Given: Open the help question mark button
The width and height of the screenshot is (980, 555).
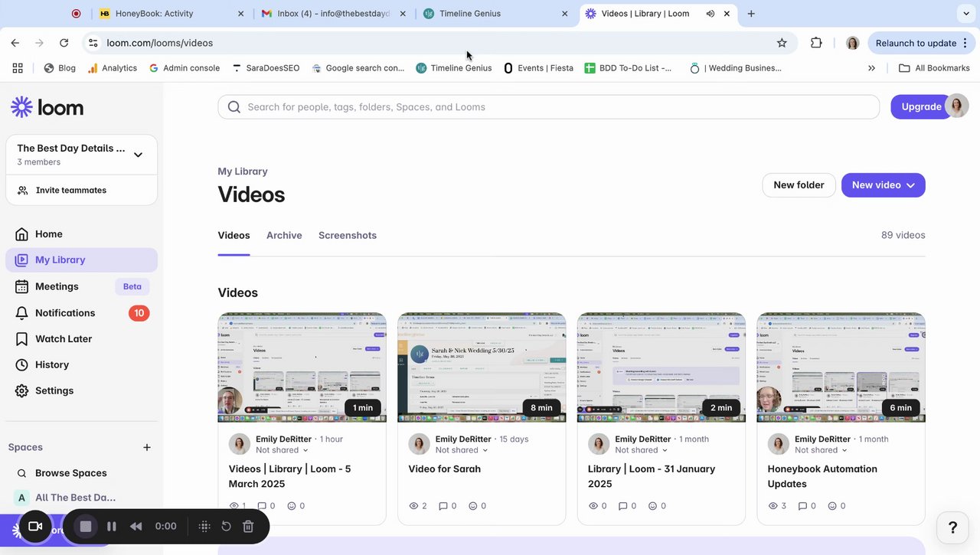Looking at the screenshot, I should 953,527.
